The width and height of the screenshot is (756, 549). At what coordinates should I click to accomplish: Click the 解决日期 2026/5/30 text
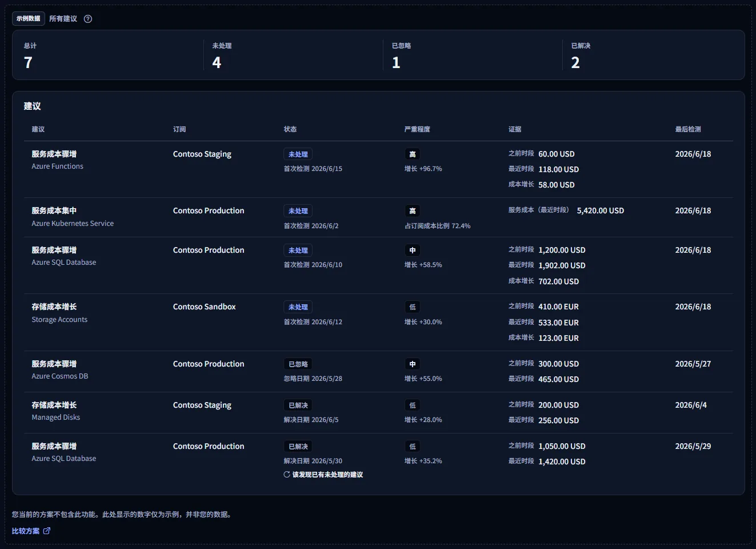coord(313,461)
